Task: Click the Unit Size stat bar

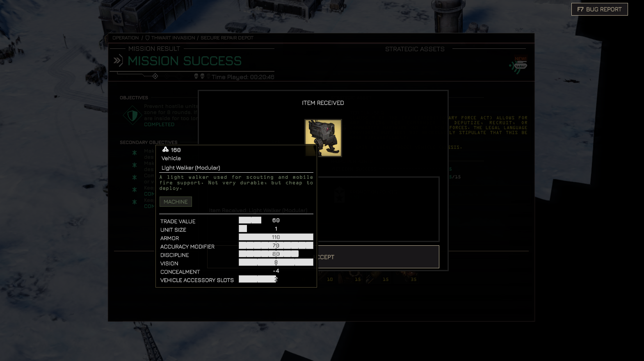Action: coord(243,228)
